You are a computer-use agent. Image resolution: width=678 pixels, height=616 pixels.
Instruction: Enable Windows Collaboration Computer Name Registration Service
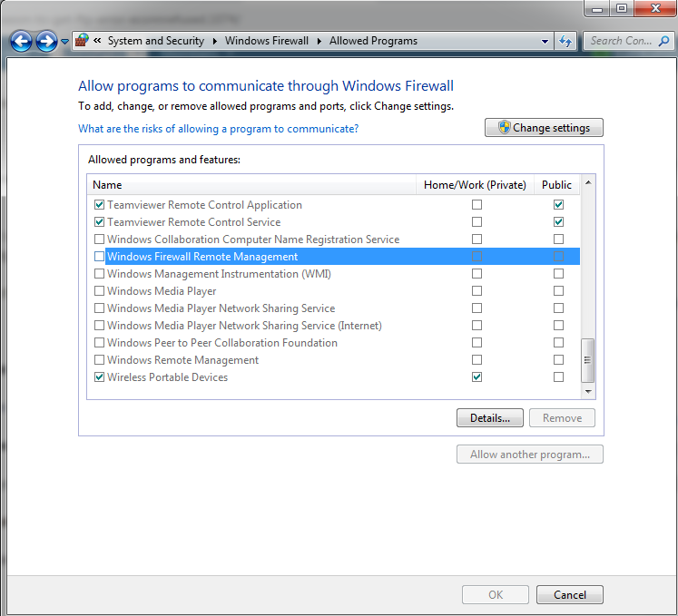point(100,239)
